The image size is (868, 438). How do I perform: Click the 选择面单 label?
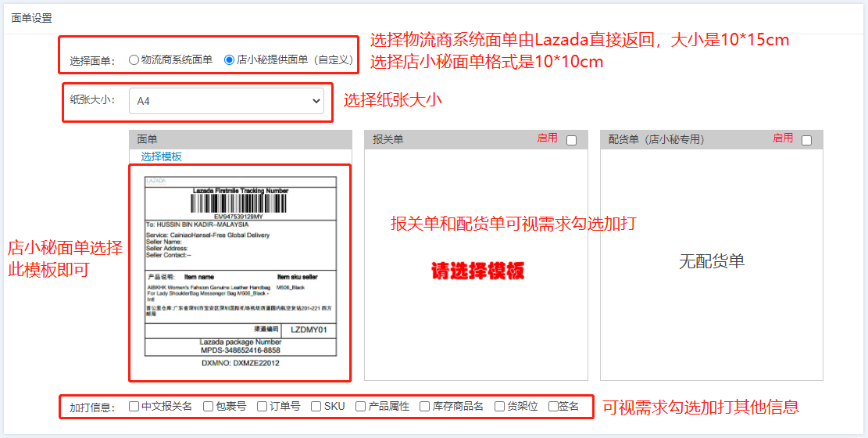[x=92, y=61]
